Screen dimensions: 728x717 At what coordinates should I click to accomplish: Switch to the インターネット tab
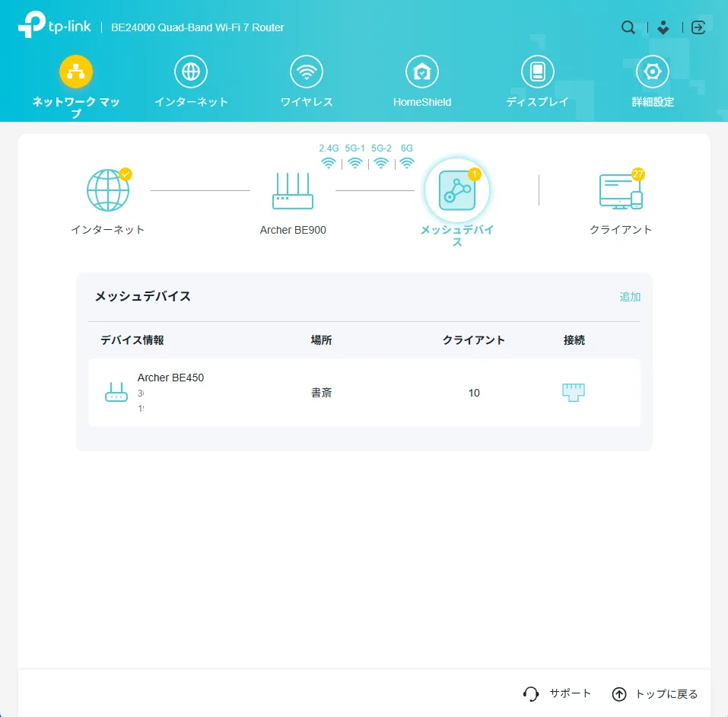coord(191,81)
